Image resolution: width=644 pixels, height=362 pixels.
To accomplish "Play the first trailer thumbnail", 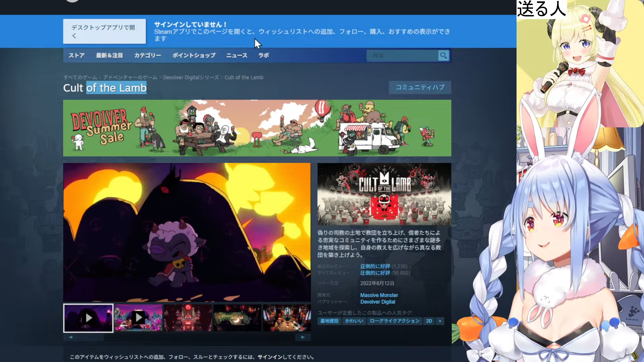I will [x=89, y=318].
